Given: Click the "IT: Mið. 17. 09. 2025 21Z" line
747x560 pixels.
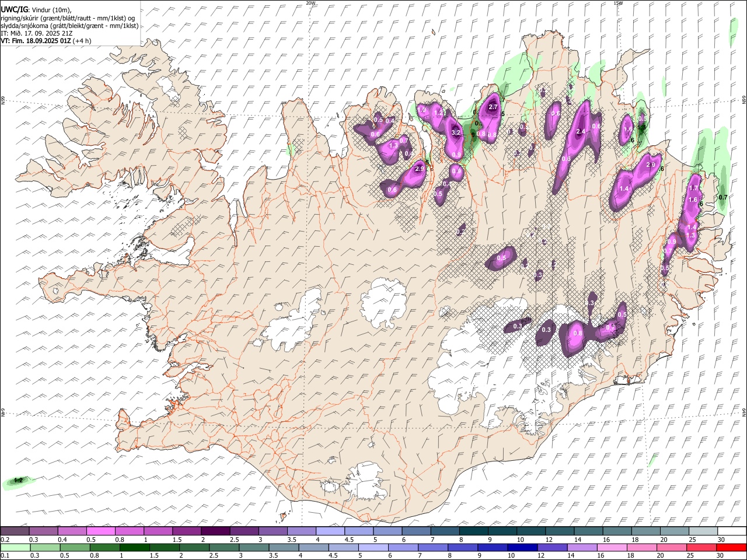Looking at the screenshot, I should (37, 33).
